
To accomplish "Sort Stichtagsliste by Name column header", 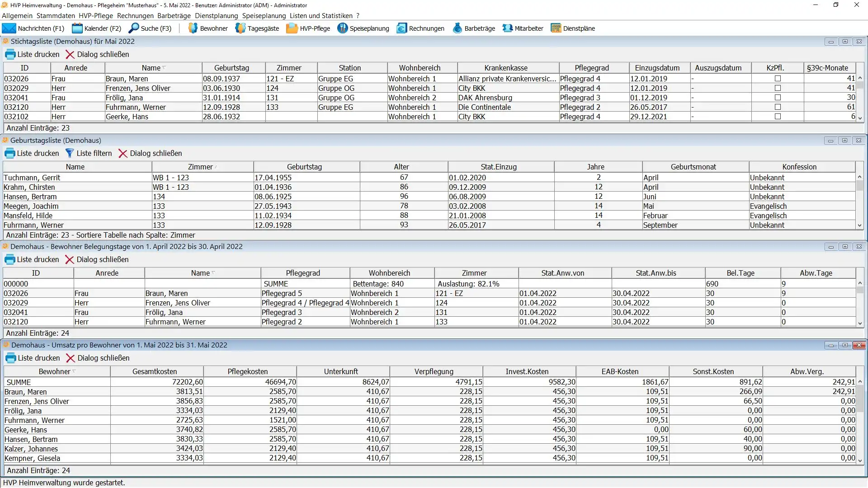I will 151,68.
